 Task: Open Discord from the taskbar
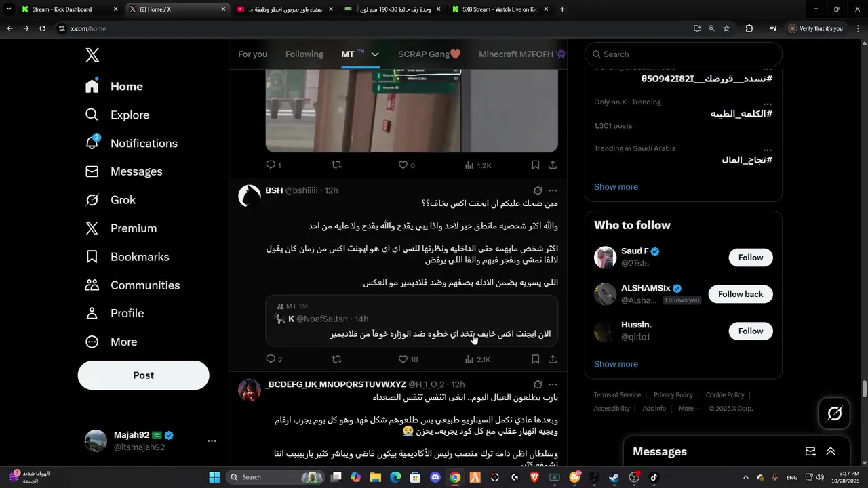tap(435, 477)
